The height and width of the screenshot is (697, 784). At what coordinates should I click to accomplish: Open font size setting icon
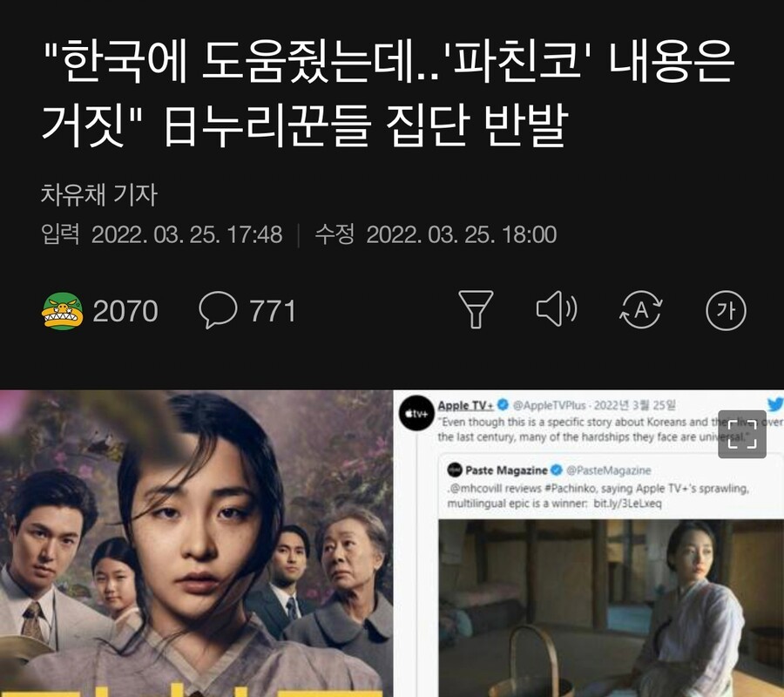pyautogui.click(x=726, y=310)
